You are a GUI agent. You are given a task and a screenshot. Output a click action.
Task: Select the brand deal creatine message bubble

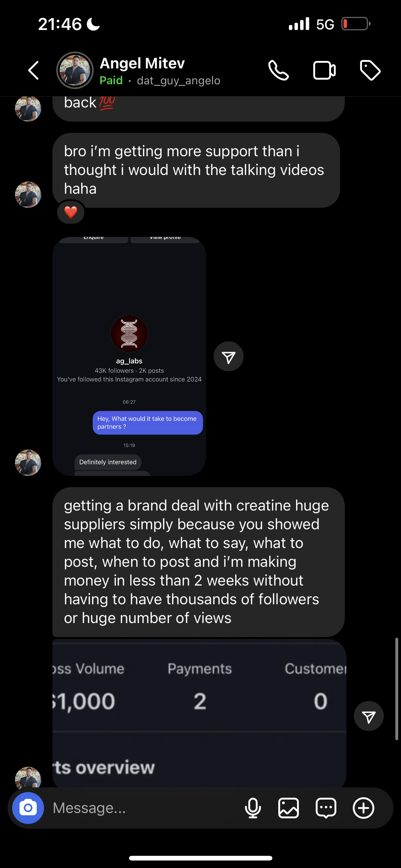[x=198, y=562]
